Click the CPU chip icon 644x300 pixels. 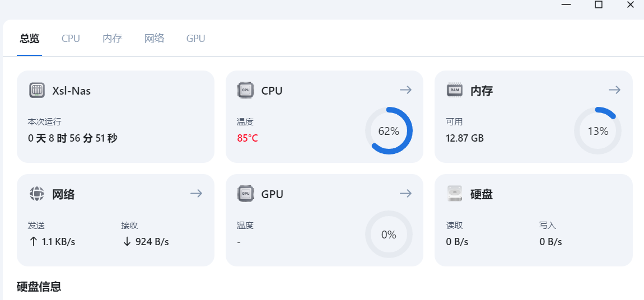click(x=245, y=90)
